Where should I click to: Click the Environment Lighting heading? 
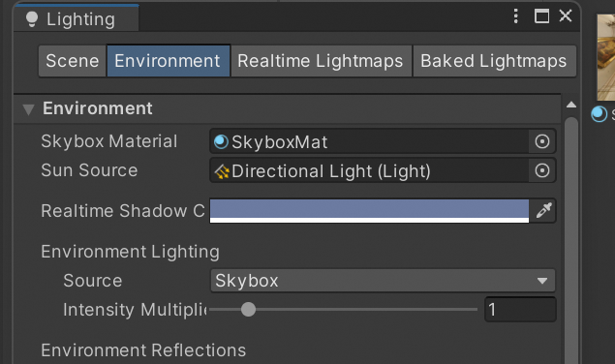(130, 252)
